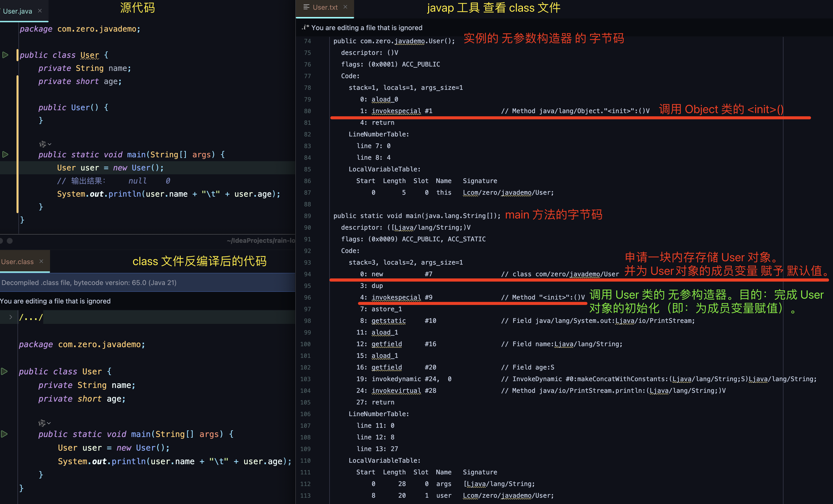Run User class from User.java gutter
Screen dimensions: 833x504
(5, 55)
